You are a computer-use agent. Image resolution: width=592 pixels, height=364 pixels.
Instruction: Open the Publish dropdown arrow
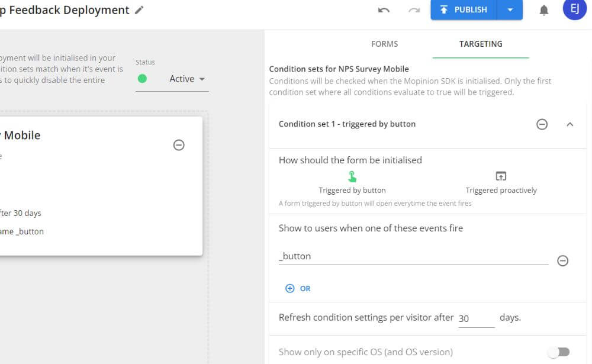click(x=510, y=10)
